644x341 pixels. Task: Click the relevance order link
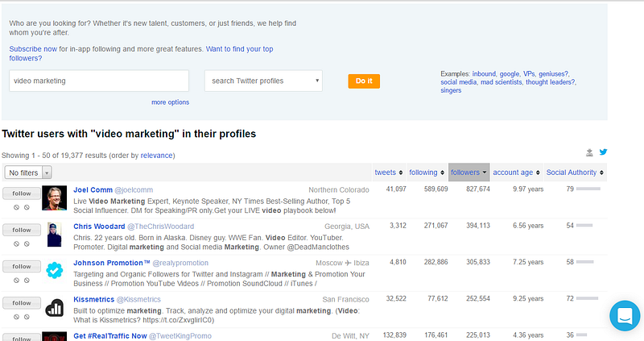(156, 156)
